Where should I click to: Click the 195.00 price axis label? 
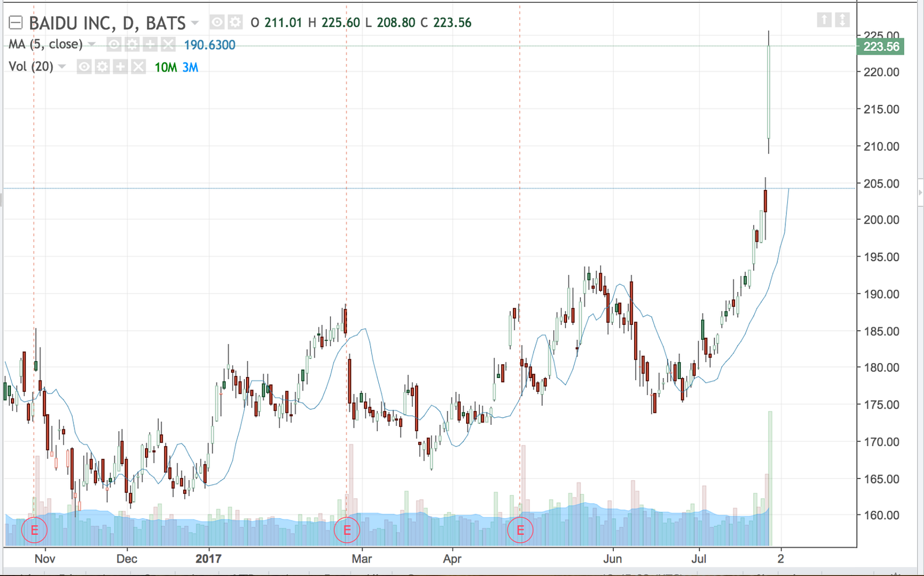[881, 257]
